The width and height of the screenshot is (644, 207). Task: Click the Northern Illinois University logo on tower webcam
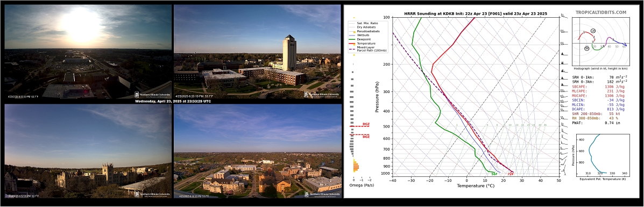(322, 94)
